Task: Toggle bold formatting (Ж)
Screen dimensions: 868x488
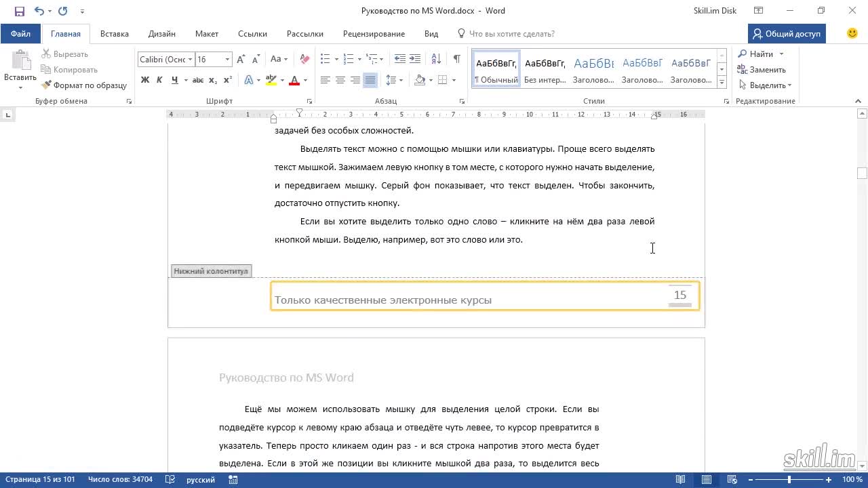Action: 145,80
